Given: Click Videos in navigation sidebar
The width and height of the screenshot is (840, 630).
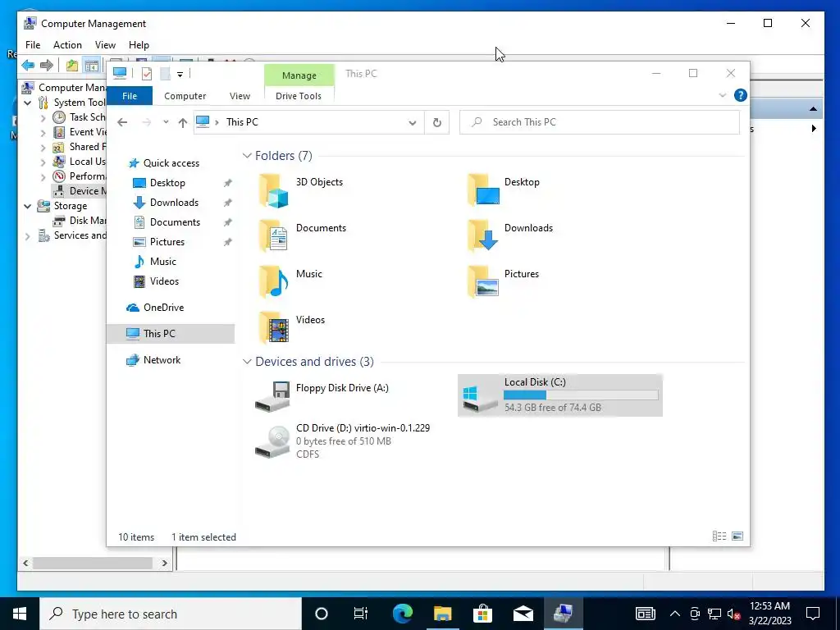Looking at the screenshot, I should [x=164, y=281].
